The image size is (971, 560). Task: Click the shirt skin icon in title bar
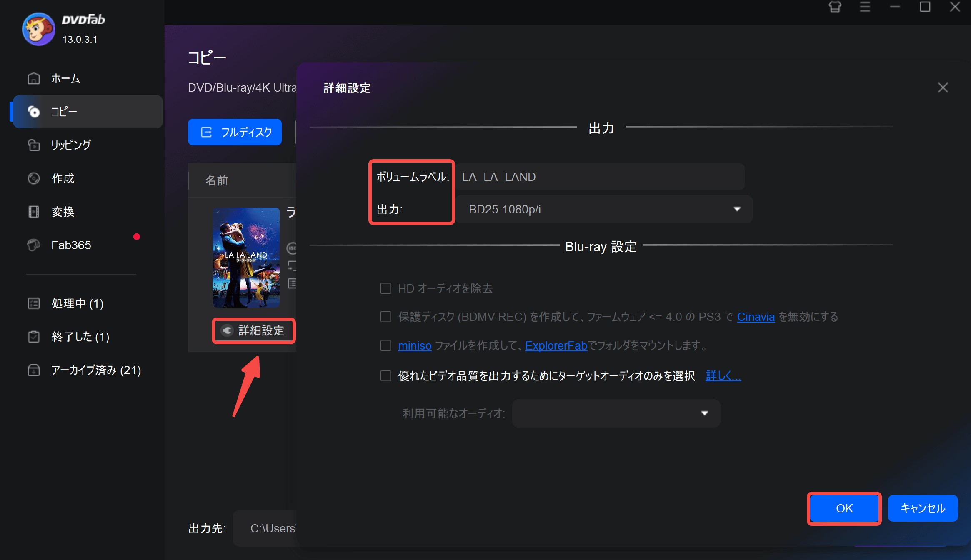coord(835,7)
